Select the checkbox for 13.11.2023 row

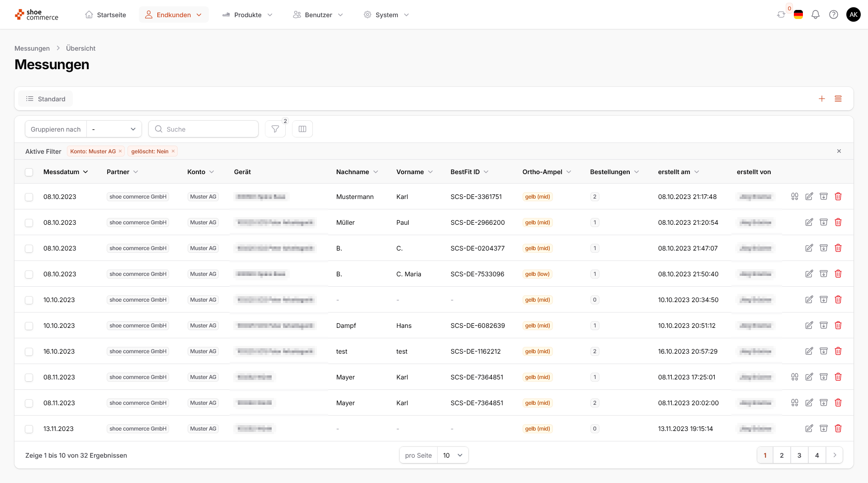pyautogui.click(x=29, y=429)
